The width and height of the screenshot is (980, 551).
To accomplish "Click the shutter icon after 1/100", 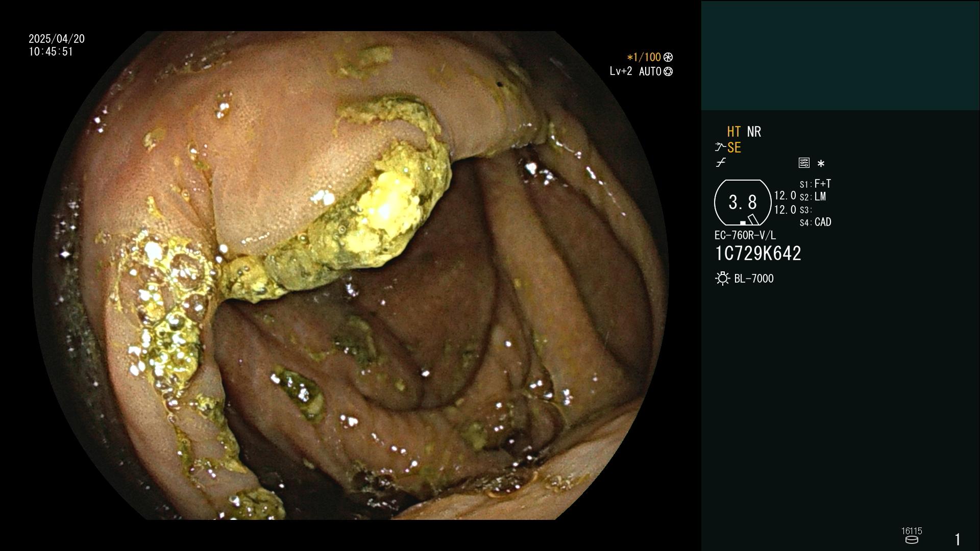I will (x=668, y=57).
